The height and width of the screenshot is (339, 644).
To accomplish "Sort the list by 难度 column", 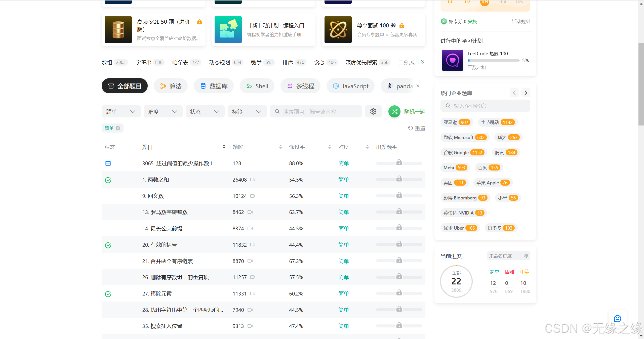I will [367, 147].
